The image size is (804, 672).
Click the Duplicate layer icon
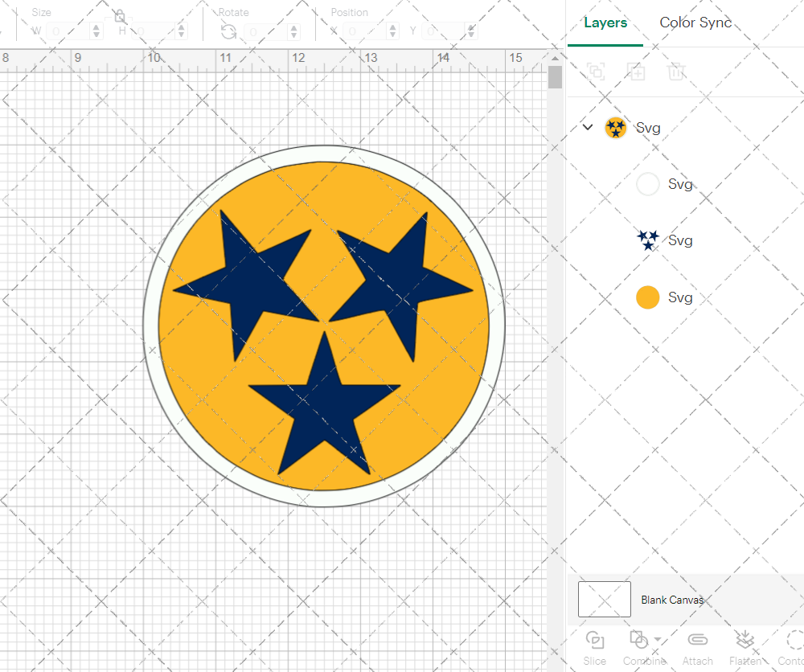coord(636,72)
